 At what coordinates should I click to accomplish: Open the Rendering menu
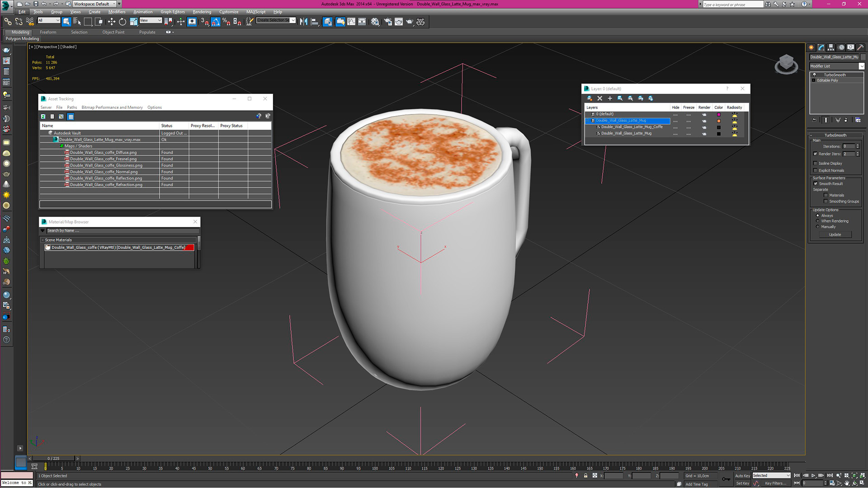(x=202, y=12)
